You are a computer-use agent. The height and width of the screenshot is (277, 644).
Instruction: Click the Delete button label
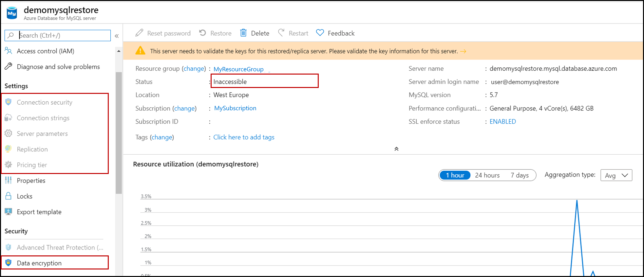(x=260, y=33)
